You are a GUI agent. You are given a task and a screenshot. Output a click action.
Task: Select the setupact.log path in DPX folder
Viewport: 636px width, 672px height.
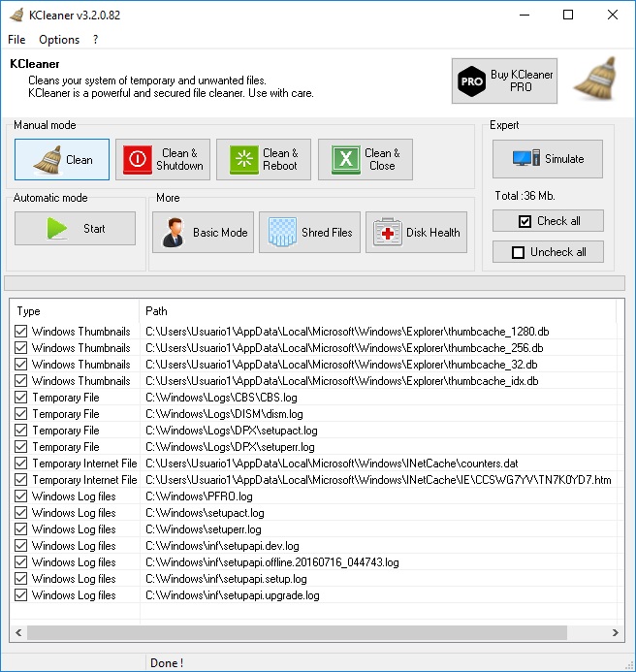232,431
